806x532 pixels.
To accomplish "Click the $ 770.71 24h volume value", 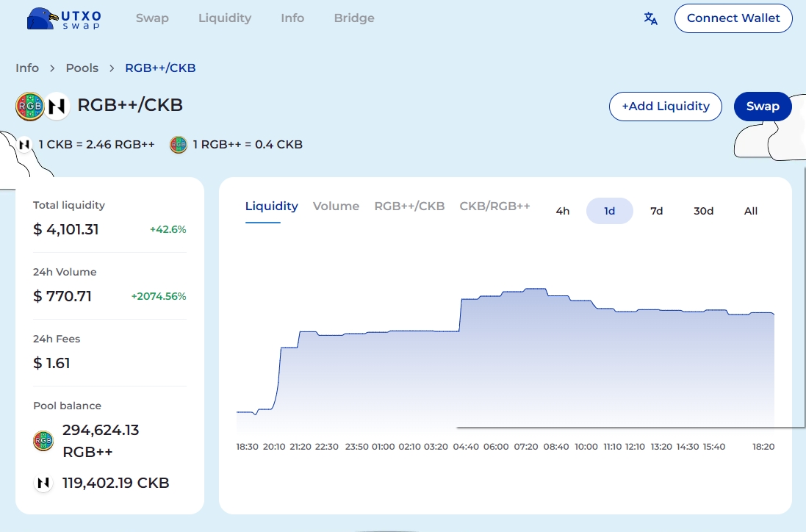I will point(62,296).
